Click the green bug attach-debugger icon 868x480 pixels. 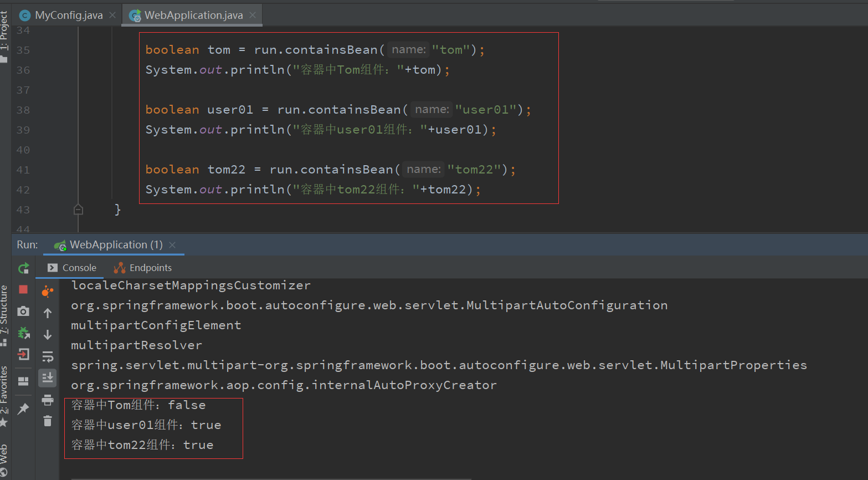23,333
